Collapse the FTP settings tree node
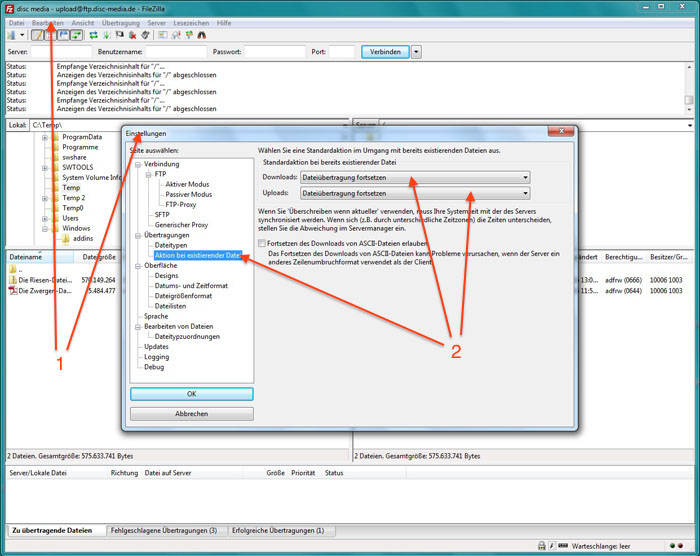Image resolution: width=700 pixels, height=556 pixels. coord(149,174)
